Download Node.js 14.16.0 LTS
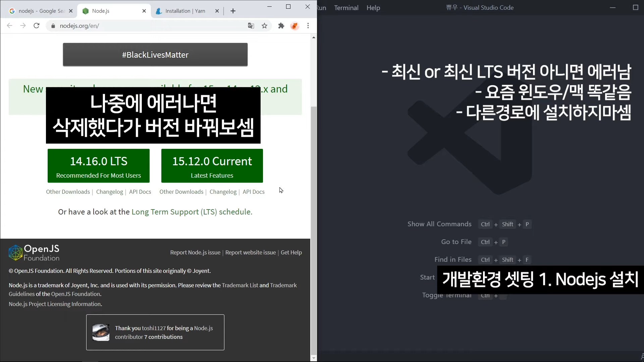This screenshot has height=362, width=644. coord(98,166)
